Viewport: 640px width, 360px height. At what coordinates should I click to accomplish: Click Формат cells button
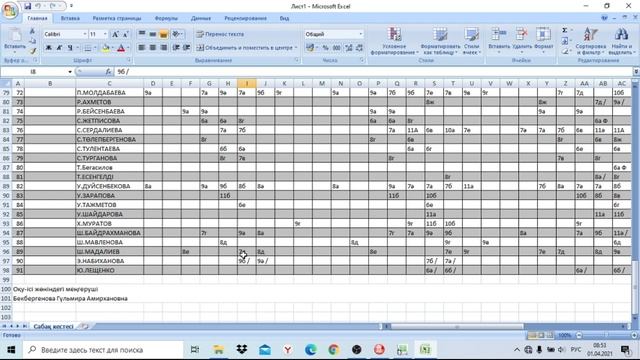544,40
